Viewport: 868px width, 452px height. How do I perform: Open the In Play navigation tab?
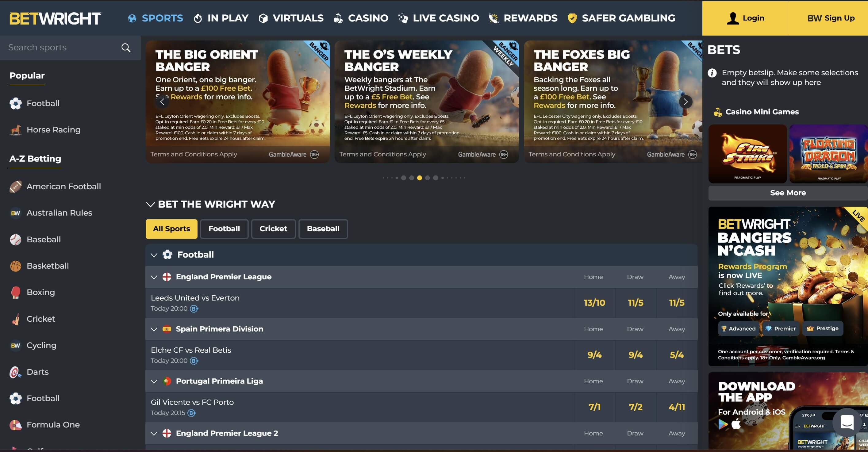221,18
